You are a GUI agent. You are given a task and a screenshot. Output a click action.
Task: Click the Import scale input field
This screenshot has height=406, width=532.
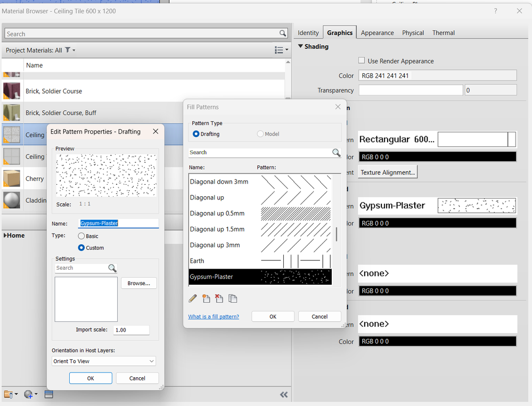pos(131,330)
